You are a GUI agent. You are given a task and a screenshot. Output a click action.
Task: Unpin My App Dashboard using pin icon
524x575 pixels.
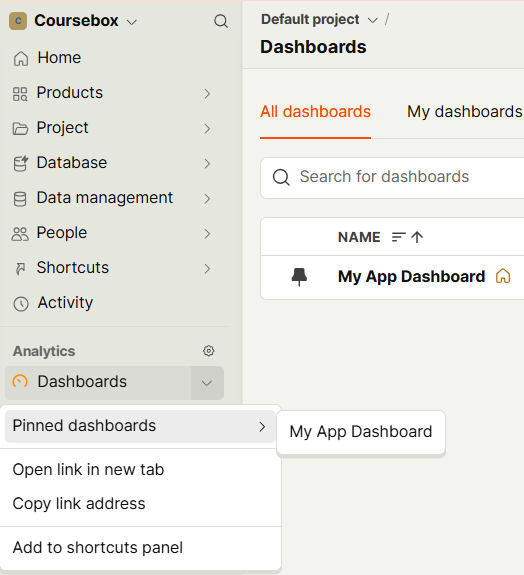[299, 277]
